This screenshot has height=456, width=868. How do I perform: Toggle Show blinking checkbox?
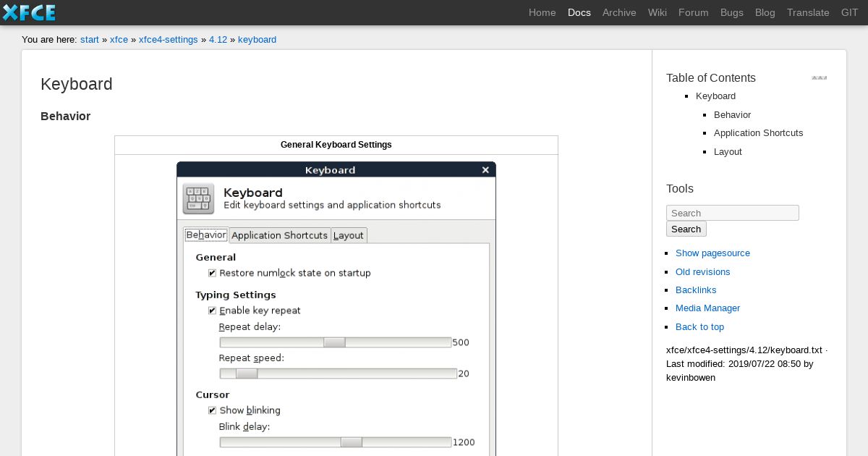[212, 410]
